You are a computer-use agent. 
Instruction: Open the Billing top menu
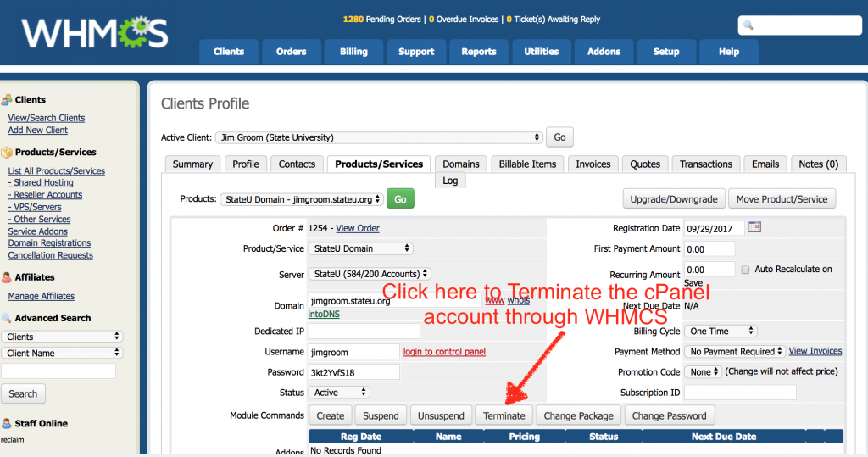(x=353, y=52)
